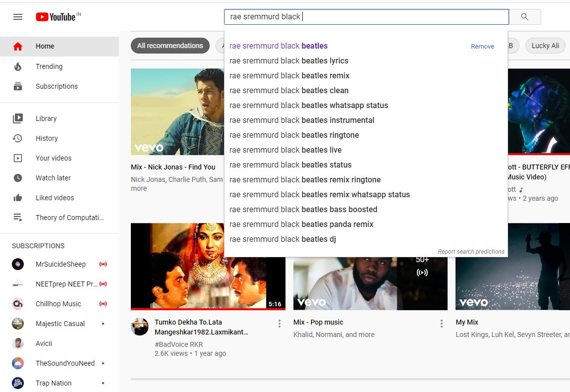Click the Home icon in sidebar
Viewport: 570px width, 392px height.
pyautogui.click(x=18, y=46)
